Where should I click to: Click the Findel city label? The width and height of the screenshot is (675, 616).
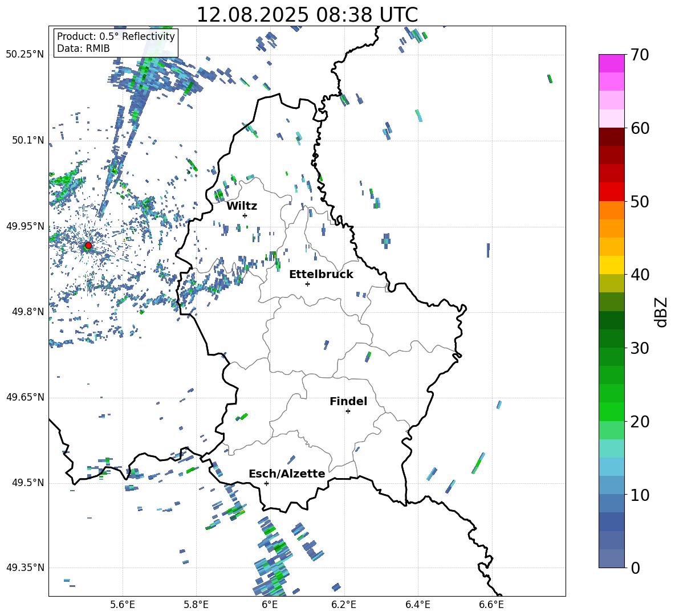click(x=348, y=401)
